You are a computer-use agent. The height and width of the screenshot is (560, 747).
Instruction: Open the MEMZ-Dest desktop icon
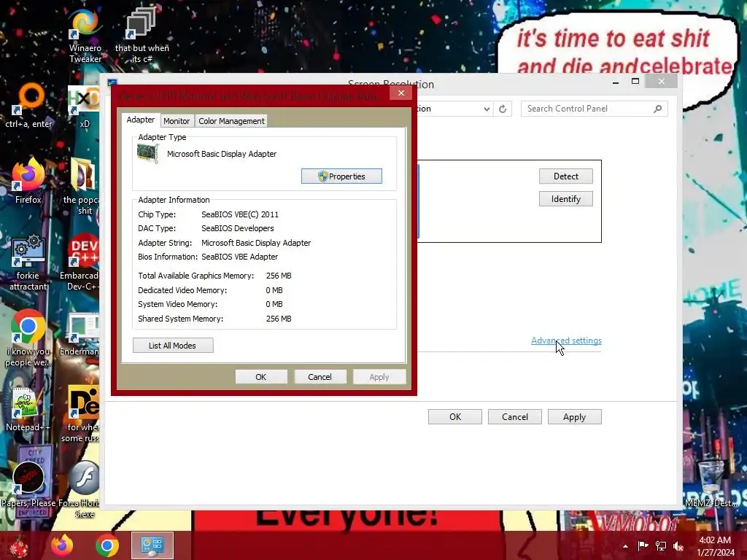[x=711, y=484]
